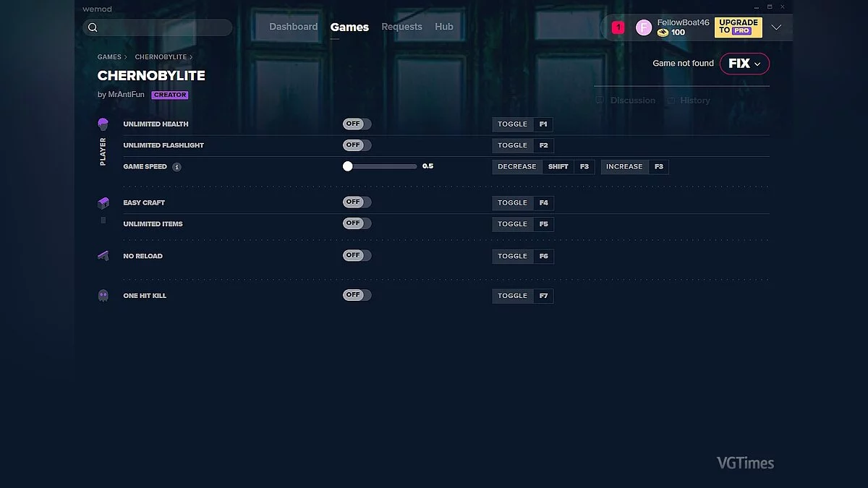Click the search magnifier icon
Viewport: 868px width, 488px height.
93,27
